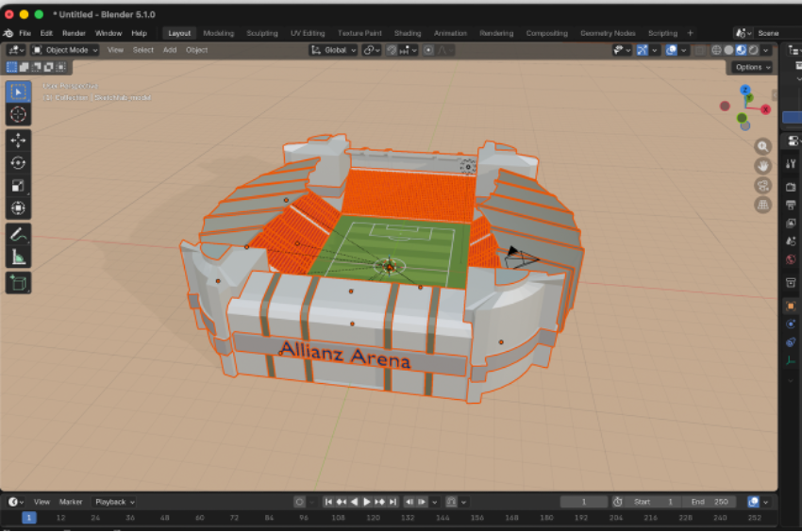Switch to the Modeling workspace tab
Image resolution: width=802 pixels, height=532 pixels.
point(218,33)
